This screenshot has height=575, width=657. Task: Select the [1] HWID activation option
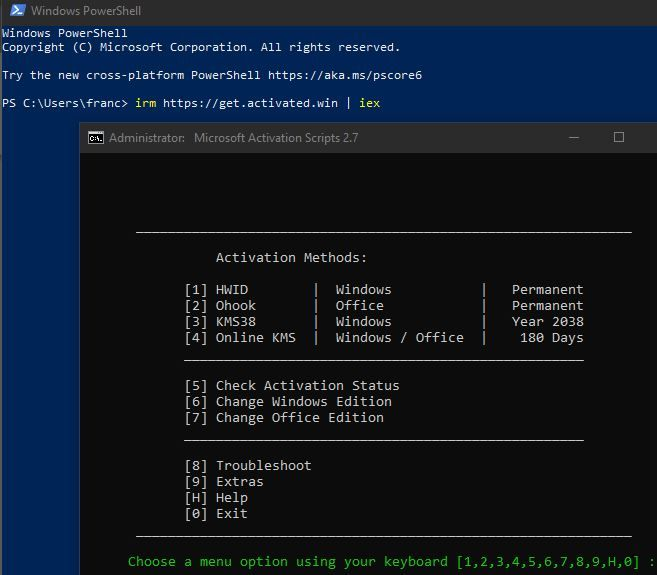[217, 290]
